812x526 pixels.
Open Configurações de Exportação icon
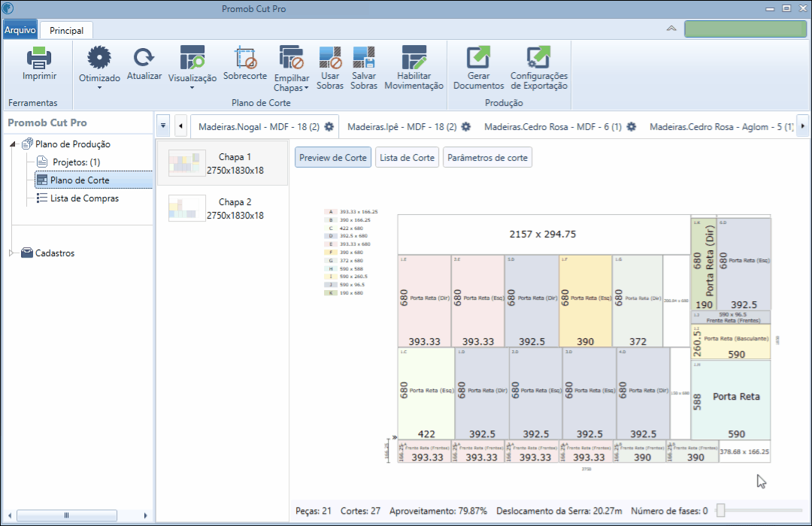(x=538, y=57)
